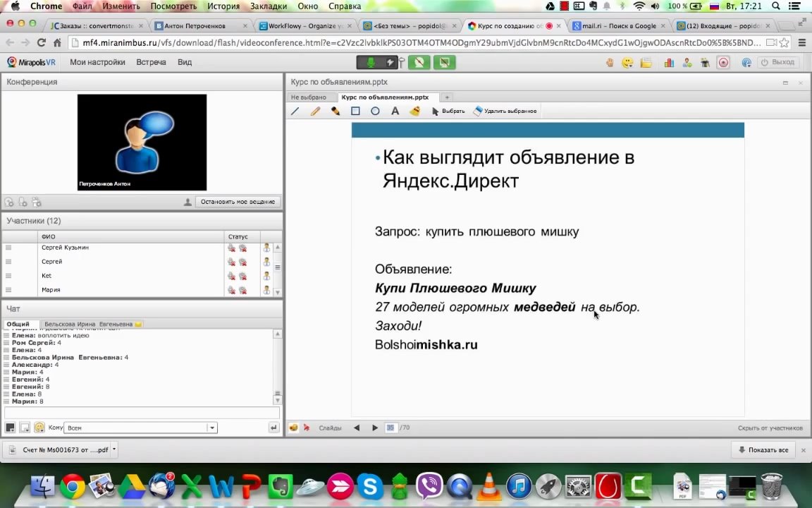This screenshot has width=812, height=508.
Task: Click the broom clear-all tool
Action: 414,111
